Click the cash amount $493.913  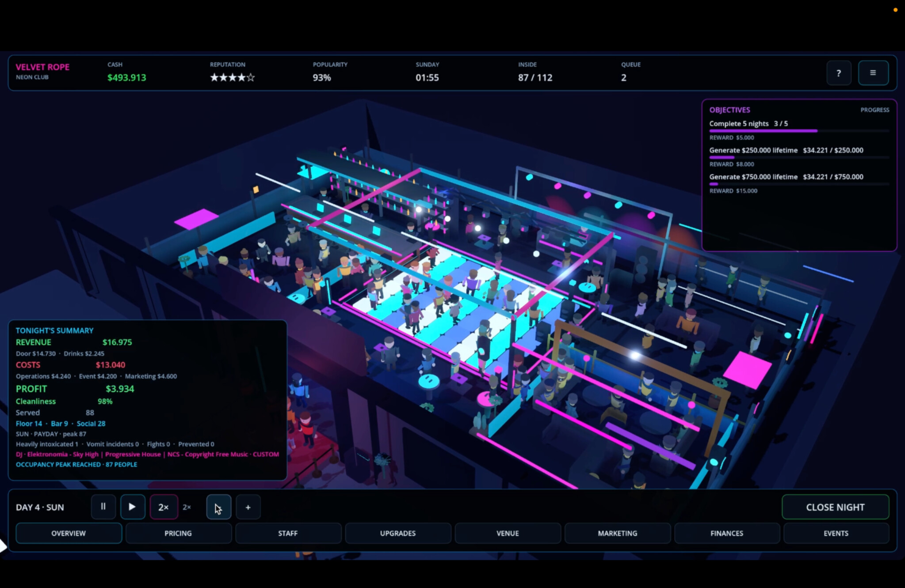point(126,78)
